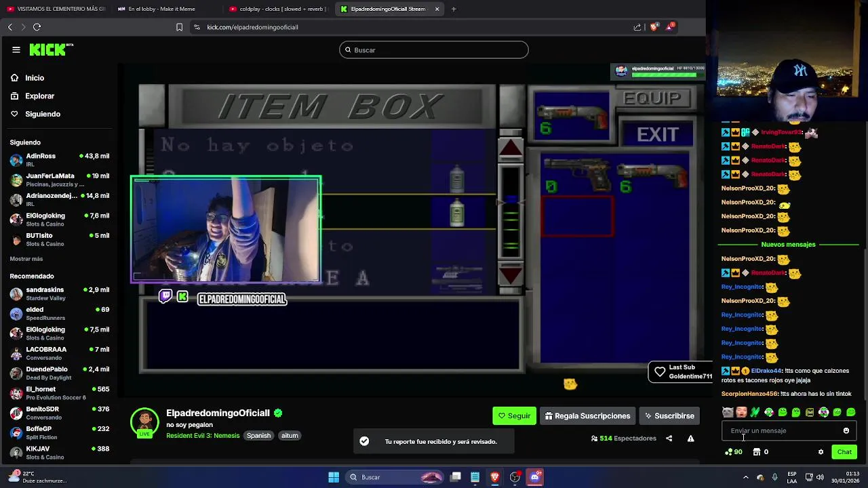Image resolution: width=868 pixels, height=488 pixels.
Task: Open BoffeGP recommended channel
Action: [60, 432]
